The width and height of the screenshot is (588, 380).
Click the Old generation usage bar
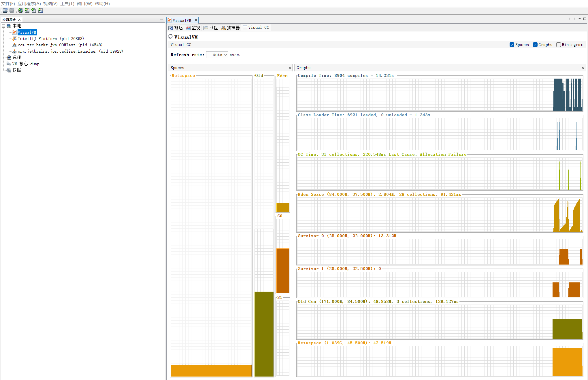[264, 334]
